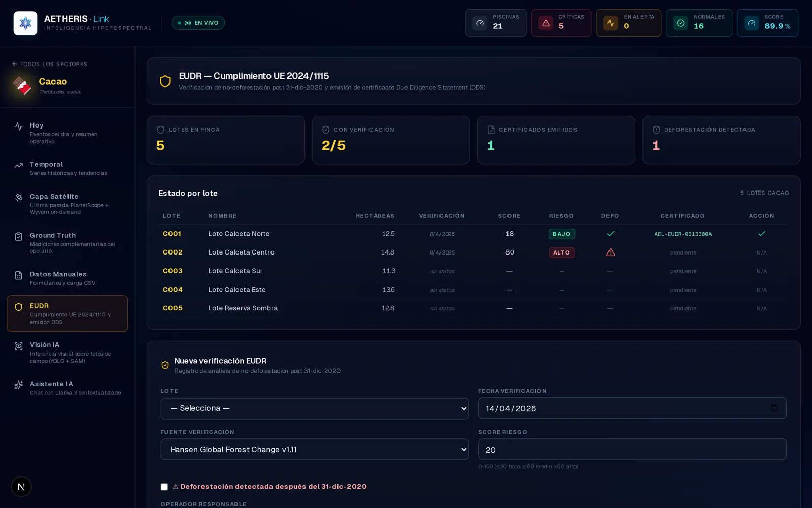Click the En Alerta pulse icon
The width and height of the screenshot is (812, 508).
(611, 23)
